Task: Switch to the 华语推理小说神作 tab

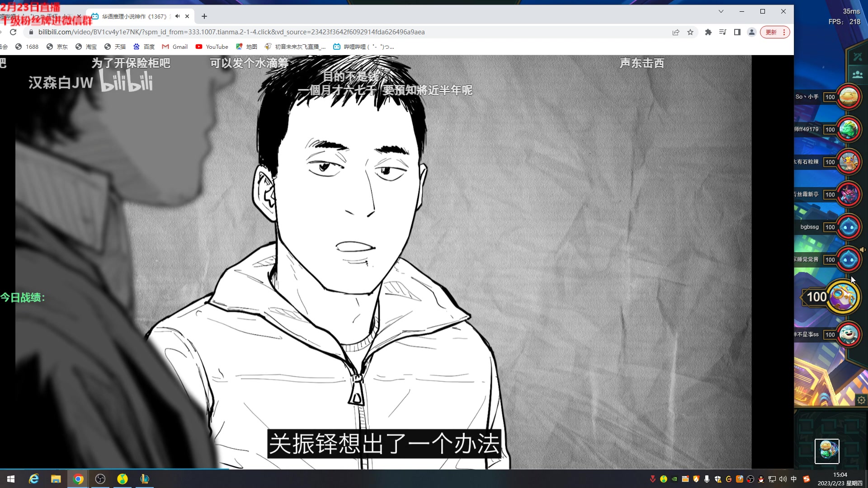Action: click(134, 16)
